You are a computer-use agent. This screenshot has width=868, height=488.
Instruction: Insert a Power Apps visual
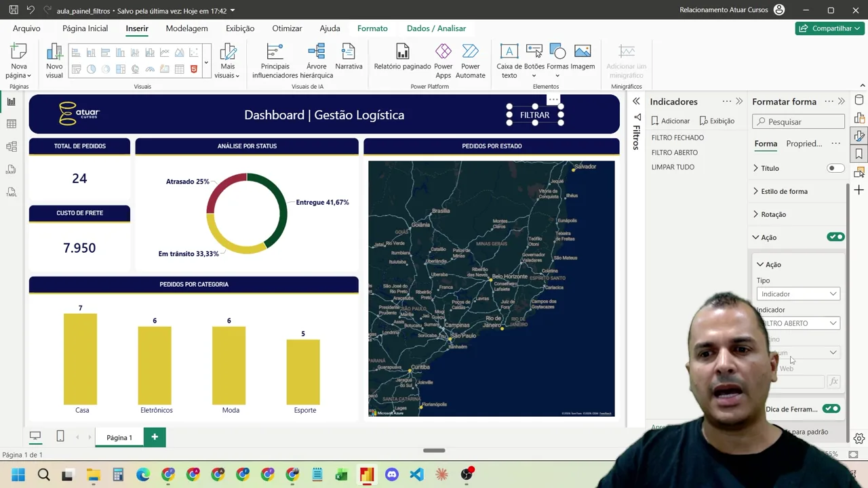443,61
